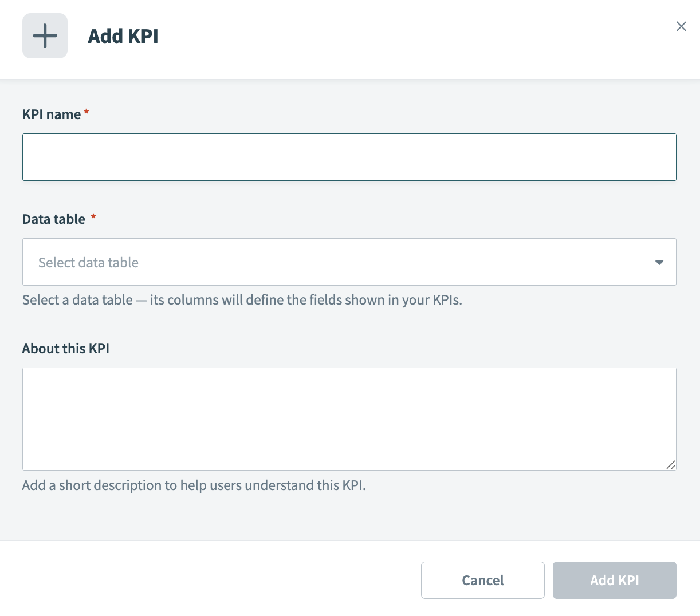Click the dropdown caret arrow for Data table
The height and width of the screenshot is (616, 700).
(x=659, y=263)
